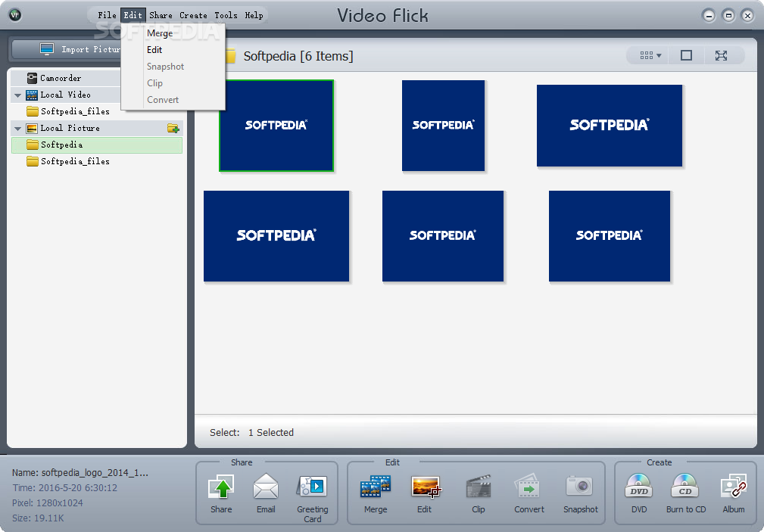Close the open Edit menu

(x=133, y=15)
